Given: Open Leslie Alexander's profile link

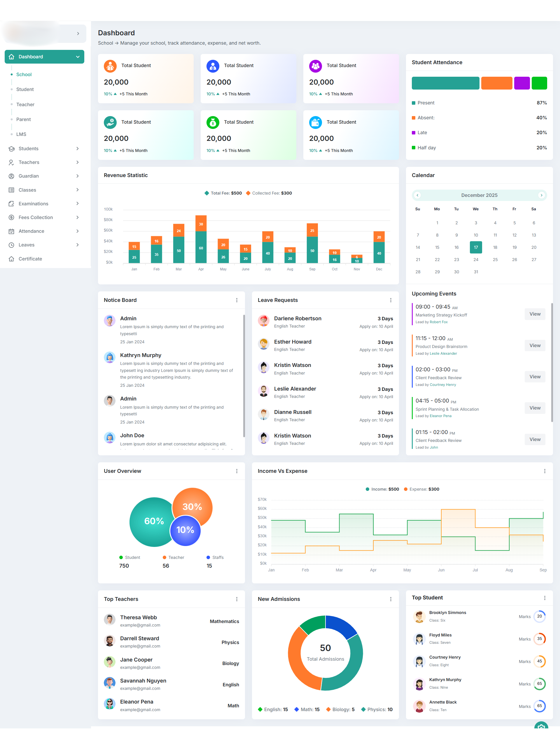Looking at the screenshot, I should pyautogui.click(x=443, y=353).
